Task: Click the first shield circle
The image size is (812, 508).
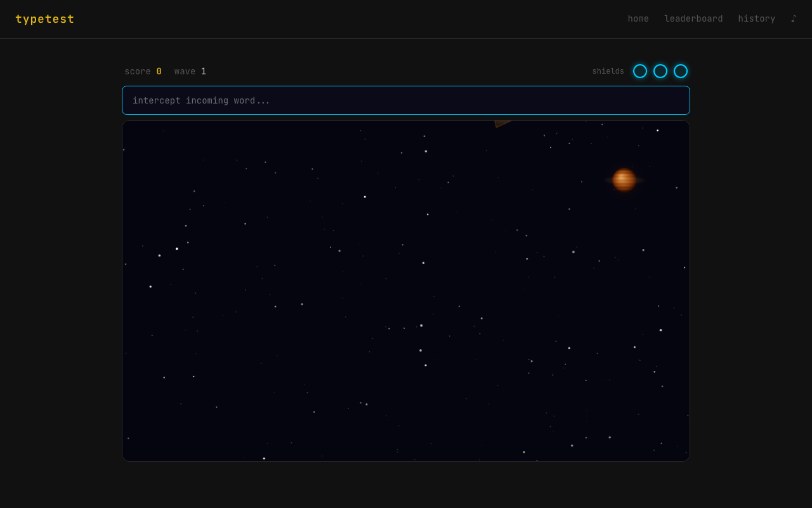Action: pos(640,71)
